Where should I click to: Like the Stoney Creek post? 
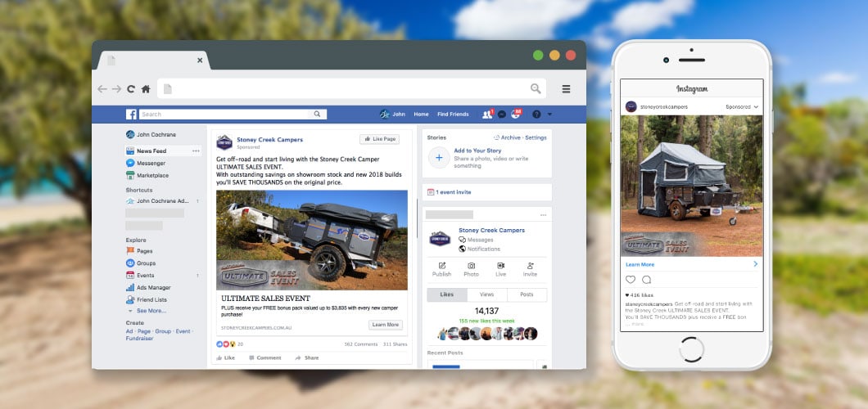click(x=225, y=357)
